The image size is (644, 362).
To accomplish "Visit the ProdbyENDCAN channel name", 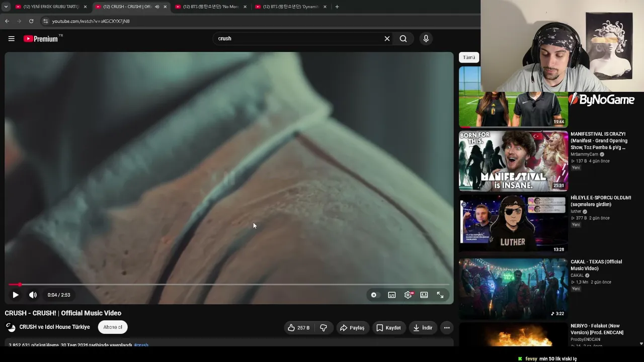I will (585, 339).
